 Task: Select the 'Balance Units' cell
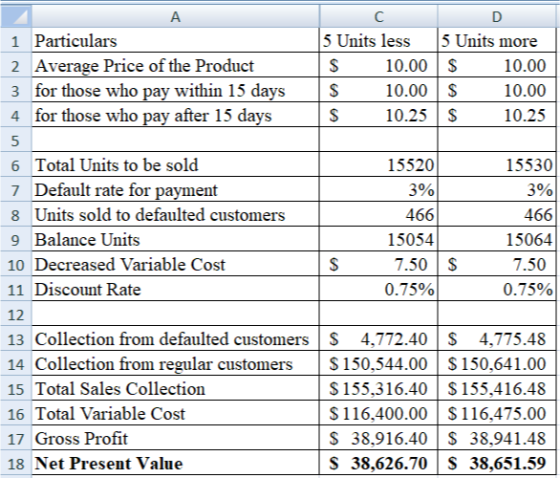175,239
